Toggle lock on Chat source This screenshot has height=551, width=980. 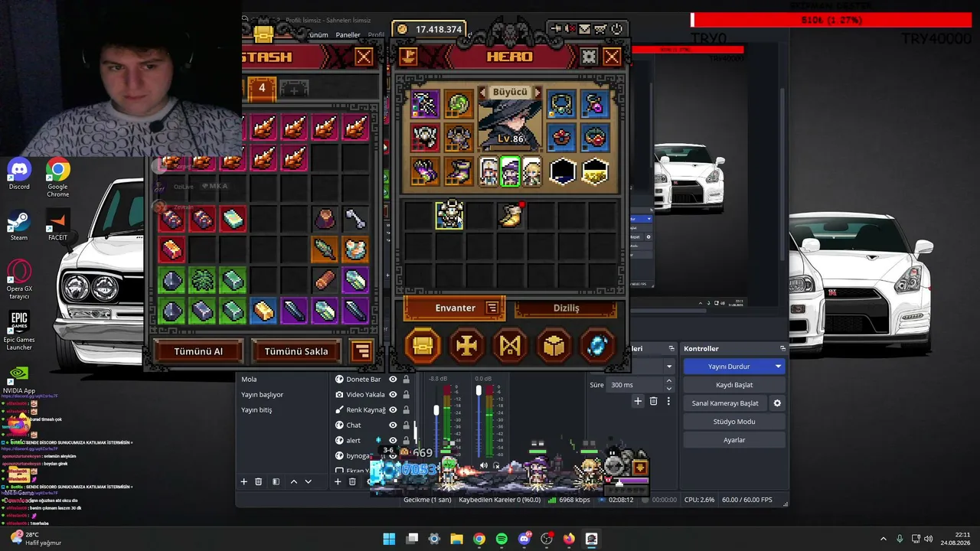pyautogui.click(x=406, y=425)
